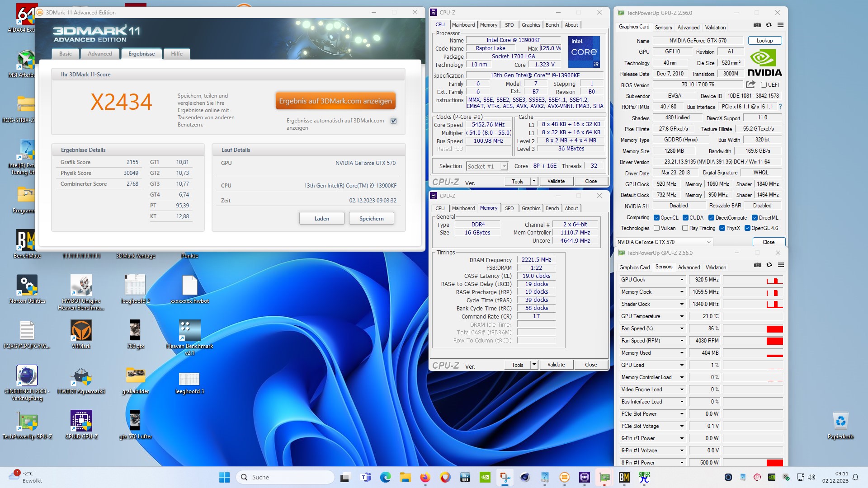Click the Speichern button in 3DMark

(x=372, y=219)
